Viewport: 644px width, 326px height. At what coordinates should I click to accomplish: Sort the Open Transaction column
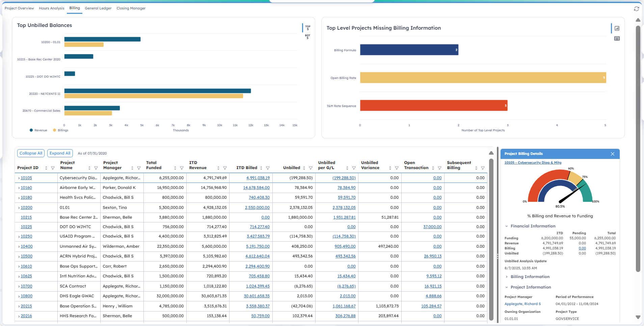(433, 168)
